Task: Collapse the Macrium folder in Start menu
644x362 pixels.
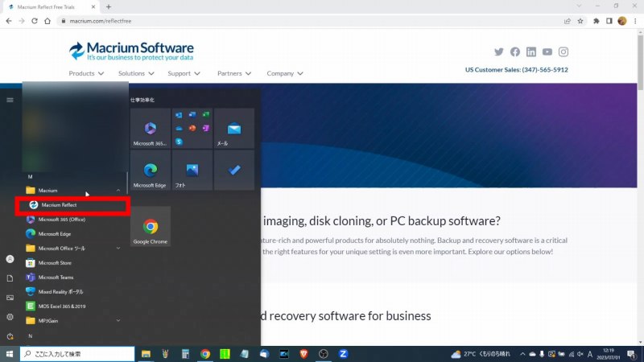Action: 118,191
